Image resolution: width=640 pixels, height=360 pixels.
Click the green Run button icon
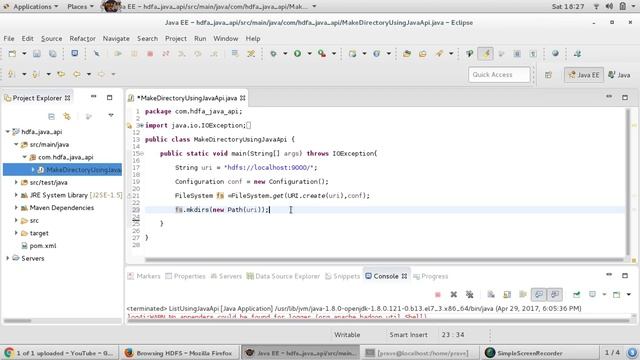298,53
